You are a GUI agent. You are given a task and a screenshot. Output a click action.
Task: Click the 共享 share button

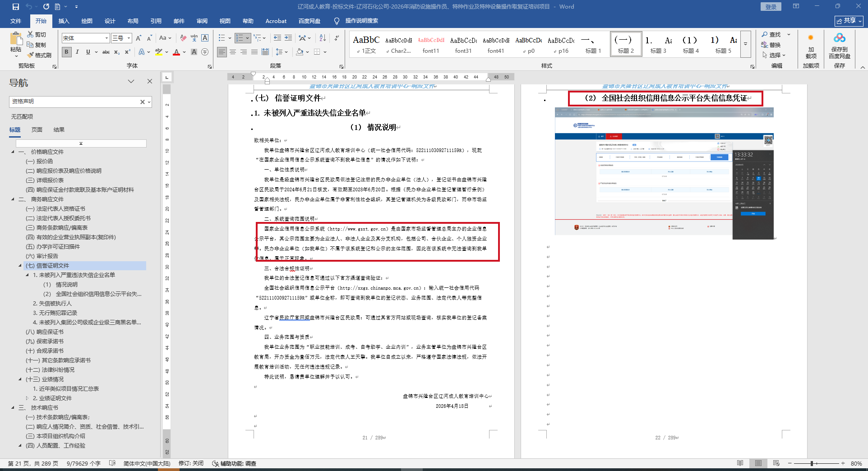pos(849,21)
